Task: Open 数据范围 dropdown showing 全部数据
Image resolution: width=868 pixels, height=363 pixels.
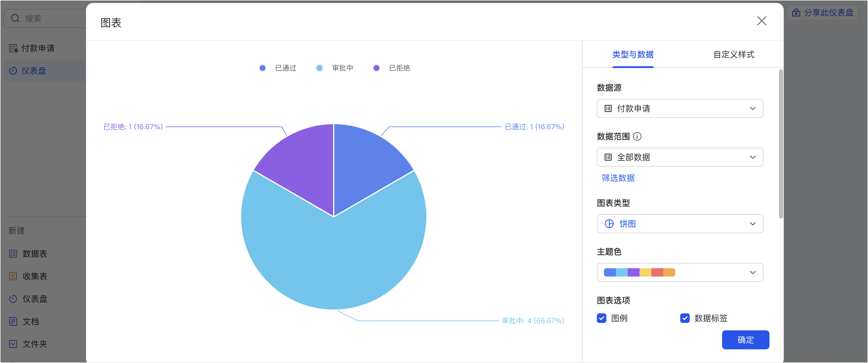Action: (x=680, y=157)
